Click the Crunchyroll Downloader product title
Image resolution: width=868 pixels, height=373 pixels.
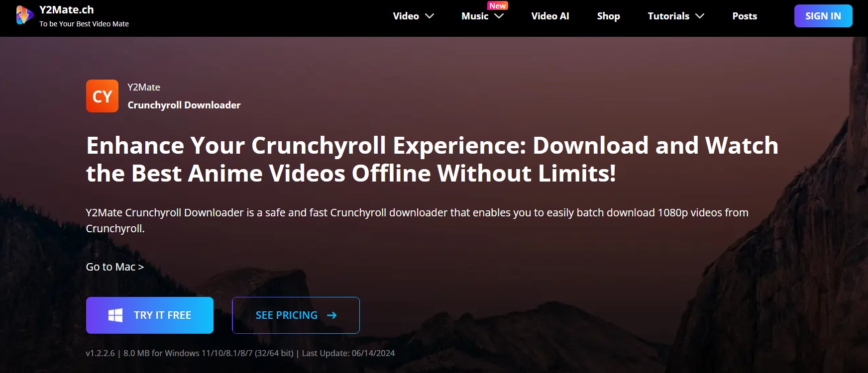(184, 105)
